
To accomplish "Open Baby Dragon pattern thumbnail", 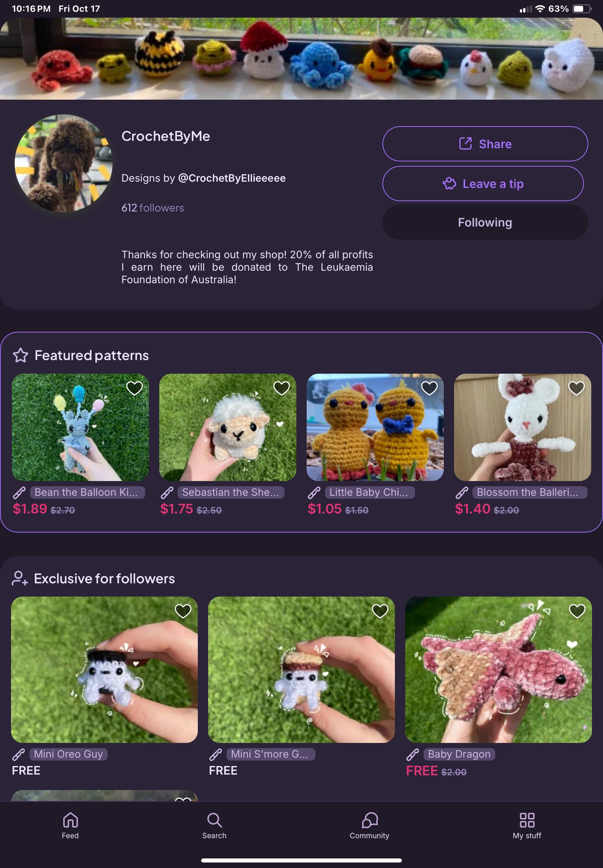I will 498,670.
